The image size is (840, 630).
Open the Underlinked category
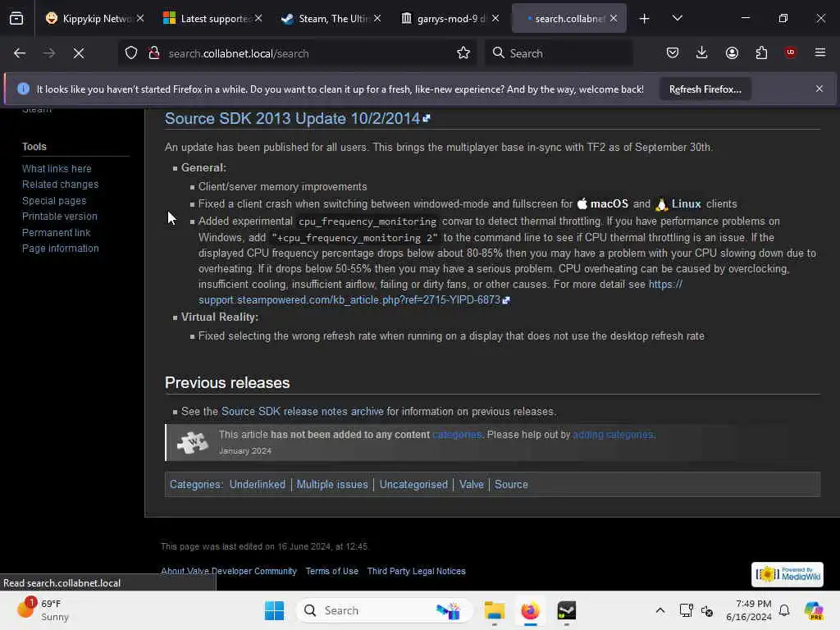[x=257, y=484]
